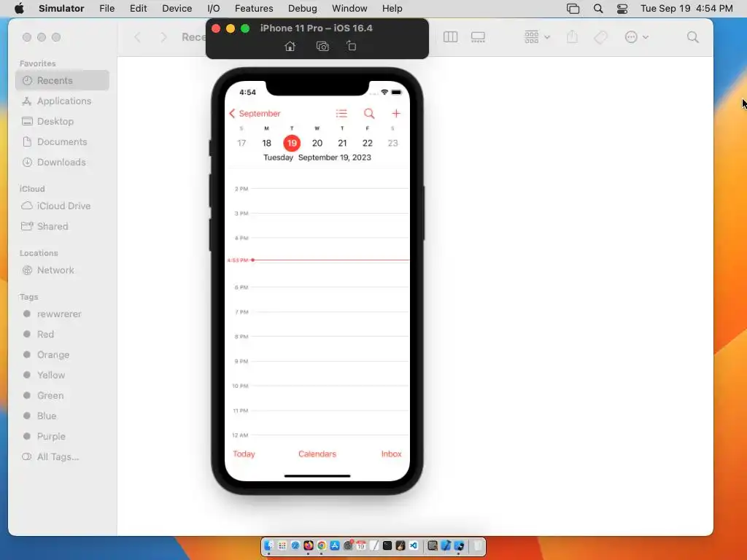
Task: Filter by Green tag
Action: click(x=63, y=396)
